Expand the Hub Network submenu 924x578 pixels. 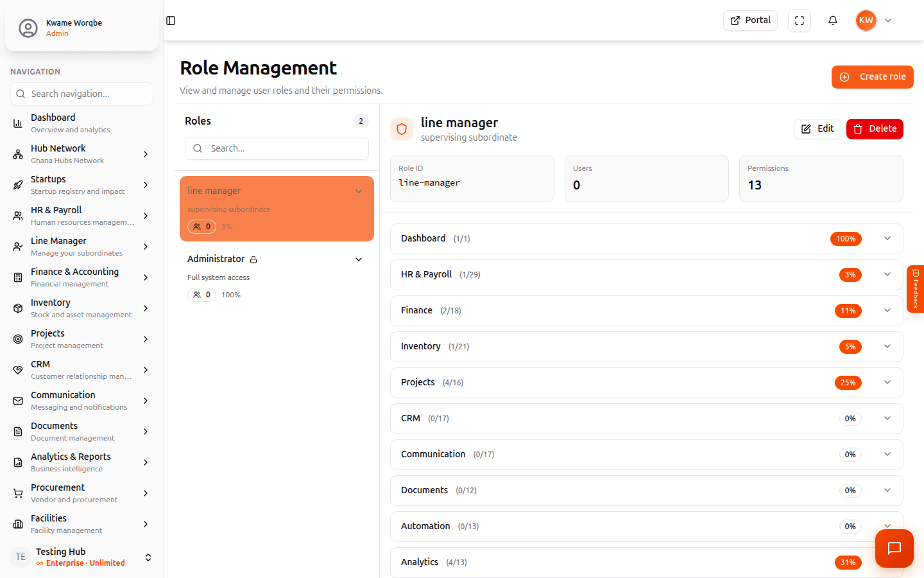click(146, 154)
